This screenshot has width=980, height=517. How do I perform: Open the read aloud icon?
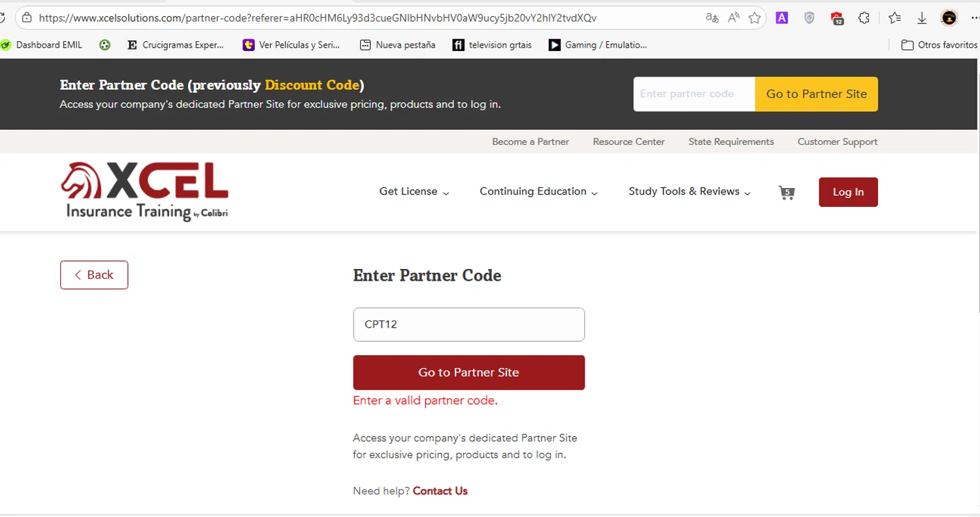pyautogui.click(x=734, y=18)
